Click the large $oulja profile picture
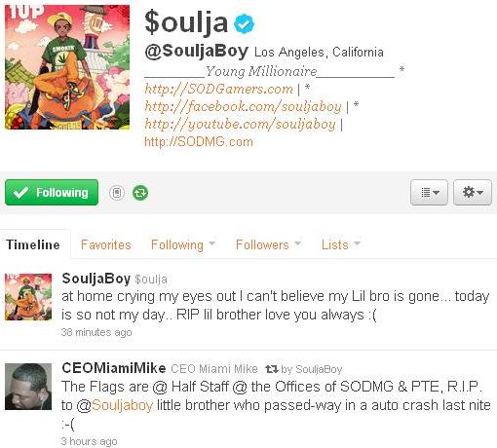 tap(67, 67)
